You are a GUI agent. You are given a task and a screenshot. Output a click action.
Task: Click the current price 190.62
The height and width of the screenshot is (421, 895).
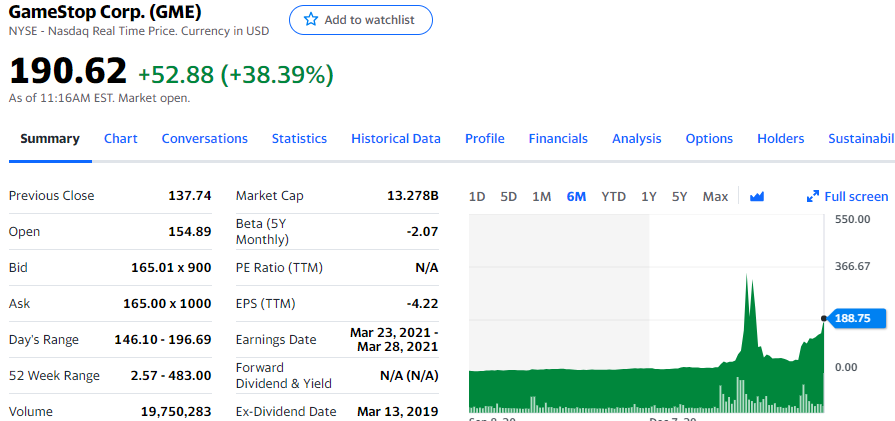click(x=68, y=71)
